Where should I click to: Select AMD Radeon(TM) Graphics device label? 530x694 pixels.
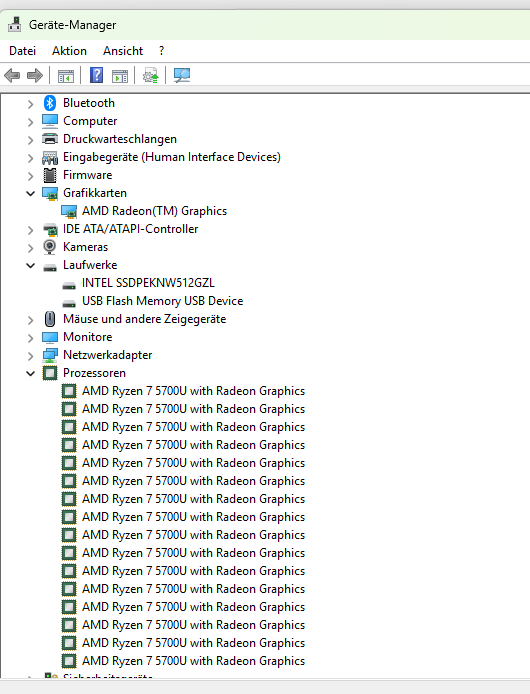coord(154,211)
